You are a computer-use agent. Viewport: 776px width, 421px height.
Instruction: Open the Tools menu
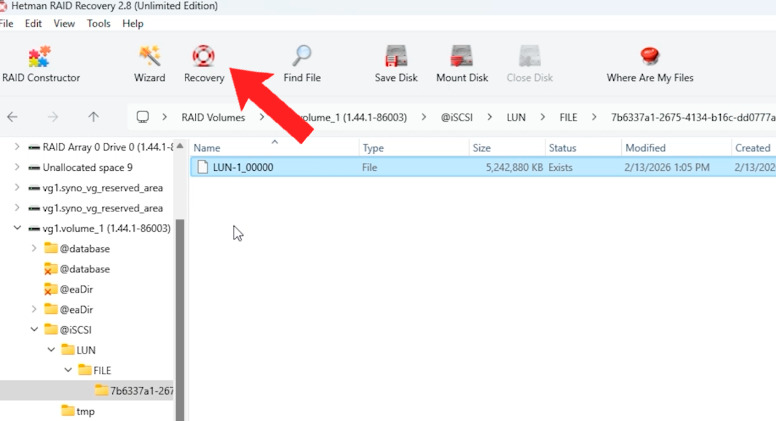(x=98, y=23)
